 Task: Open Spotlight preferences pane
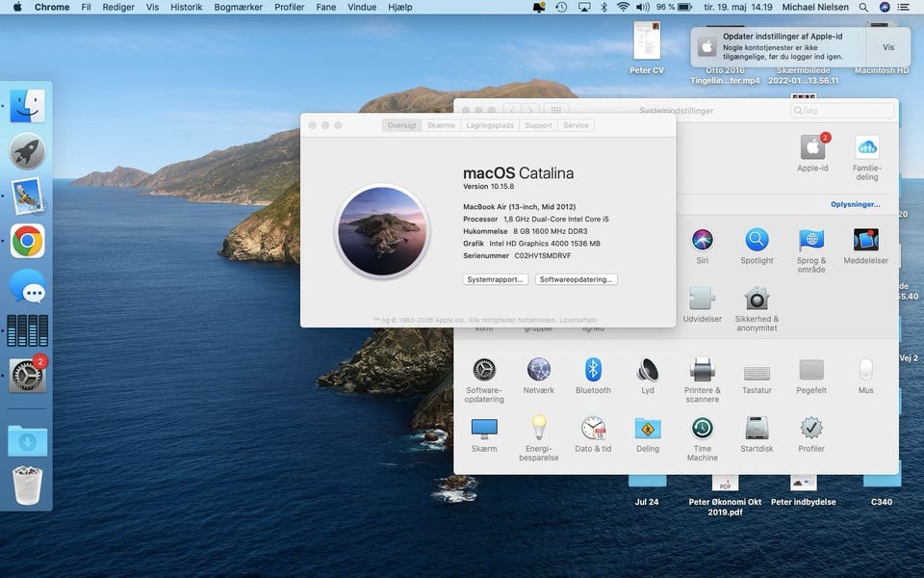(757, 247)
